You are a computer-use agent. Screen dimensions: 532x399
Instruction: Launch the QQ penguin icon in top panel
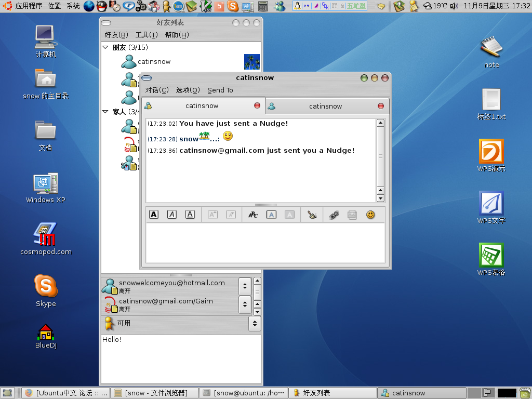(102, 6)
